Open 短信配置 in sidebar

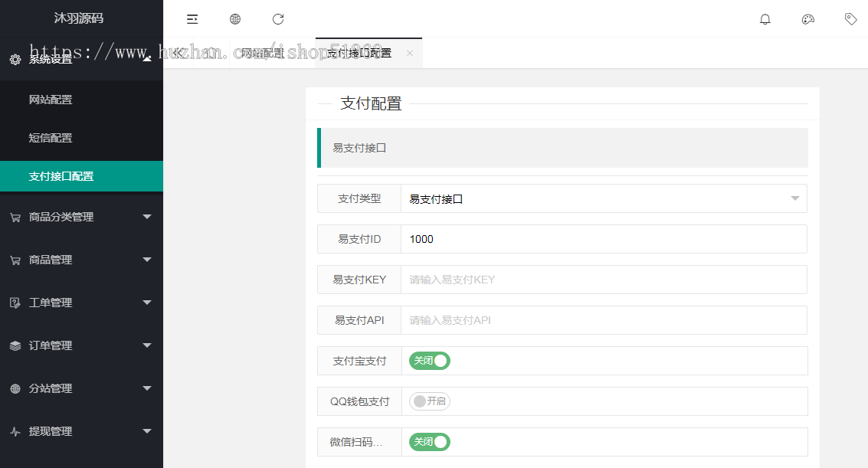81,138
